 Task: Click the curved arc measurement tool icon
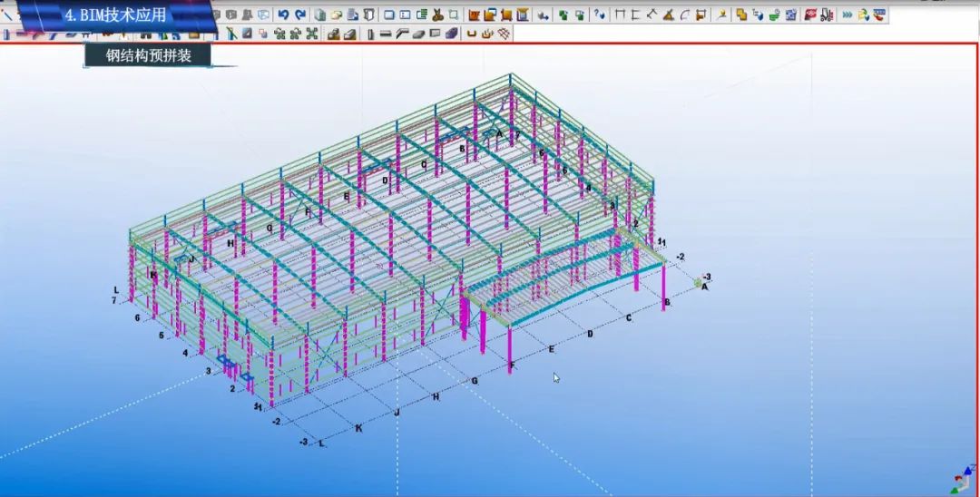pyautogui.click(x=684, y=15)
